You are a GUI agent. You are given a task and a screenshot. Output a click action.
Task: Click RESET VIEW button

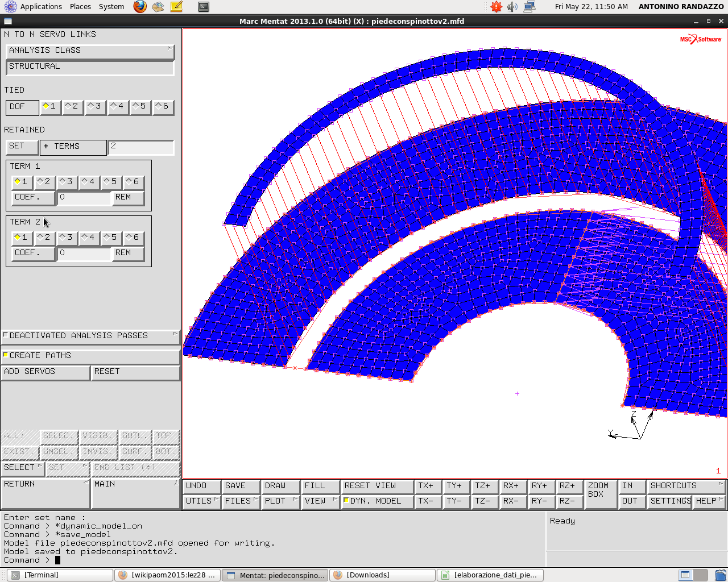pos(377,486)
